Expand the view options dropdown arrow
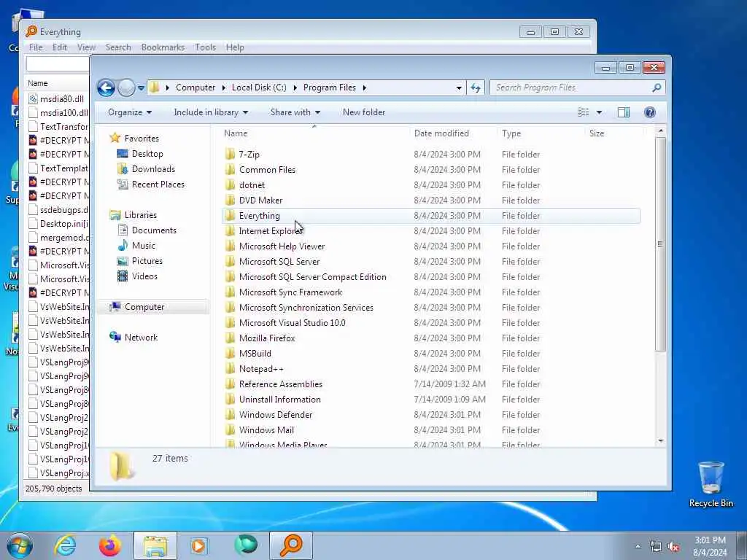 600,112
